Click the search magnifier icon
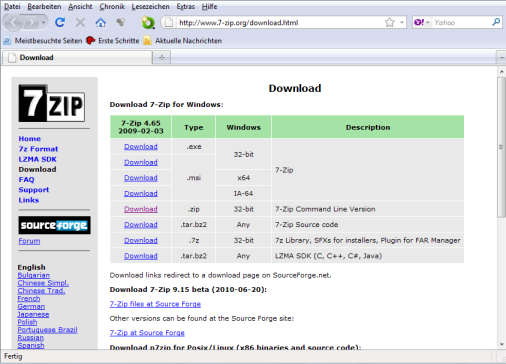Screen dimensions: 506x364 [x=496, y=22]
